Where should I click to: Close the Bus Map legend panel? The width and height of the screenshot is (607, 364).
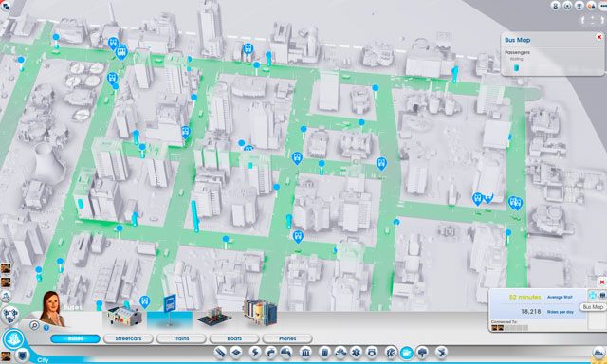599,37
